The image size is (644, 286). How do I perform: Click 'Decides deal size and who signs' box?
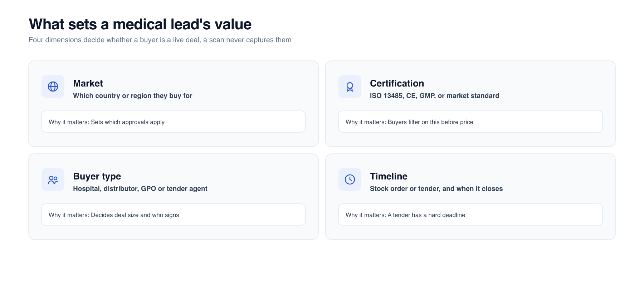[174, 214]
